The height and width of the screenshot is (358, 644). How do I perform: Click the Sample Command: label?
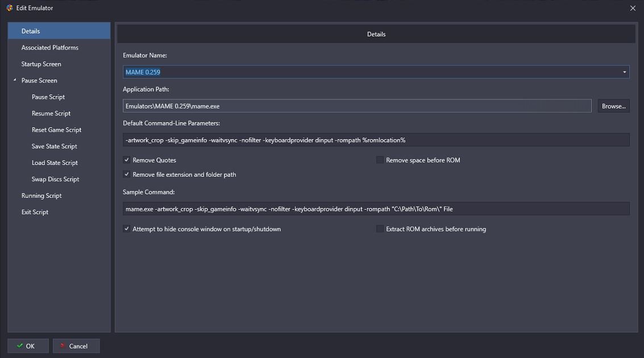click(x=149, y=192)
